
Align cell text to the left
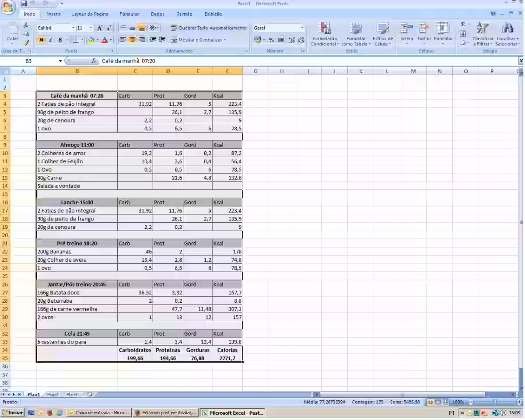coord(123,40)
